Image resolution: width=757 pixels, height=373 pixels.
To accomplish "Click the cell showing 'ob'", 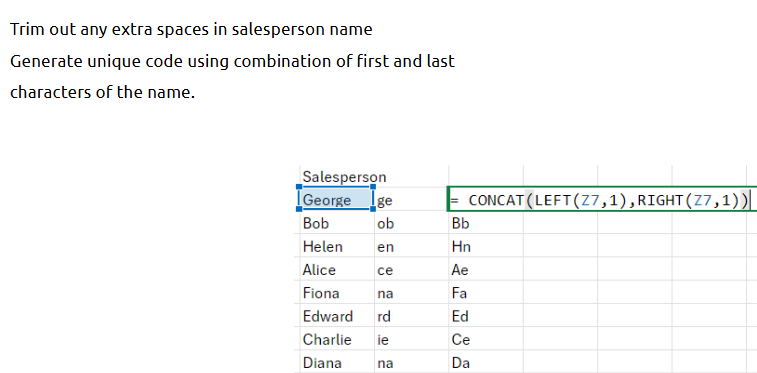I will pos(411,223).
